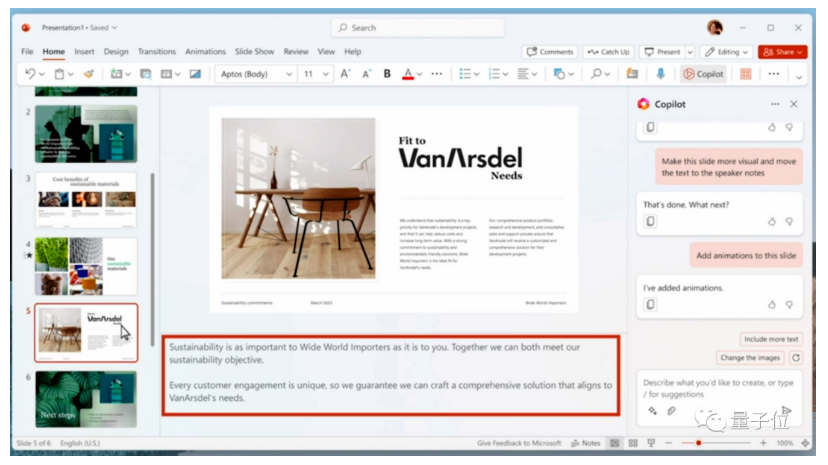Switch to Slide Sorter view

[633, 443]
